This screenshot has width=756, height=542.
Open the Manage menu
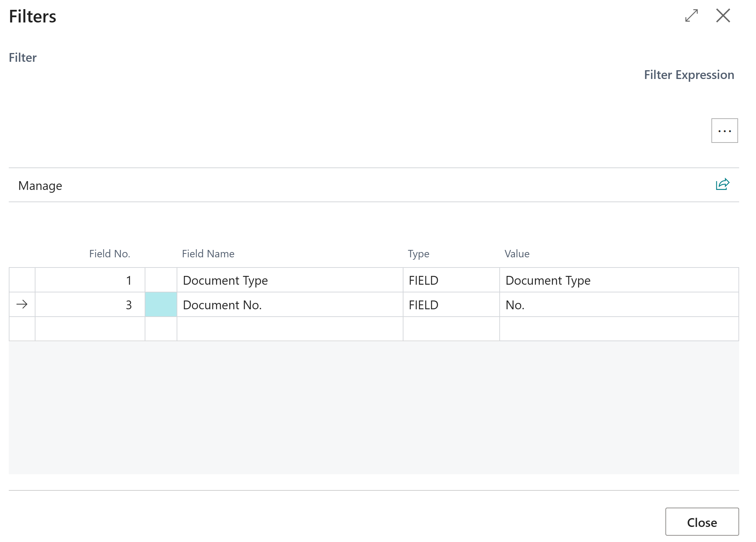[x=40, y=186]
